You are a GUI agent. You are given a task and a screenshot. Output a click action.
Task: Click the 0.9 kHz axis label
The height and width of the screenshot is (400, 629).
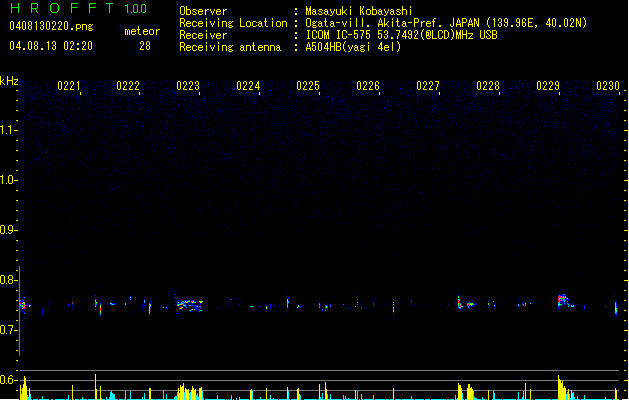tap(8, 230)
